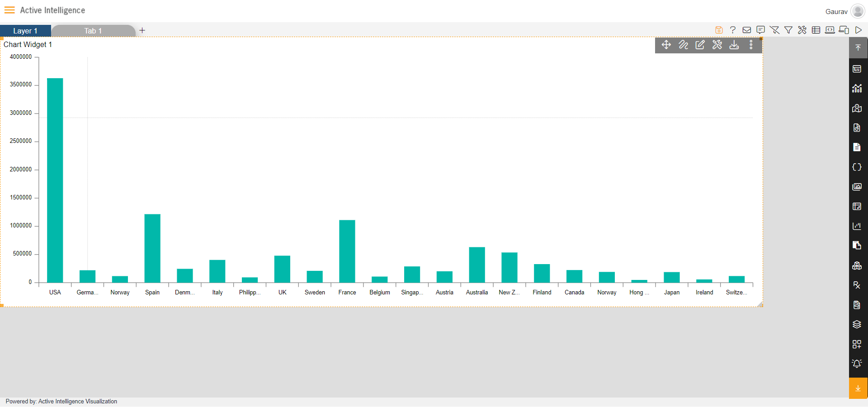Open layers stack icon in sidebar

tap(857, 324)
